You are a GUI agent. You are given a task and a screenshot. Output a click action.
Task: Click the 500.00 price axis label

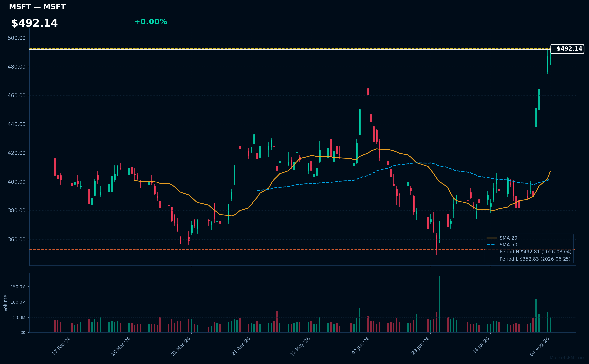click(17, 38)
